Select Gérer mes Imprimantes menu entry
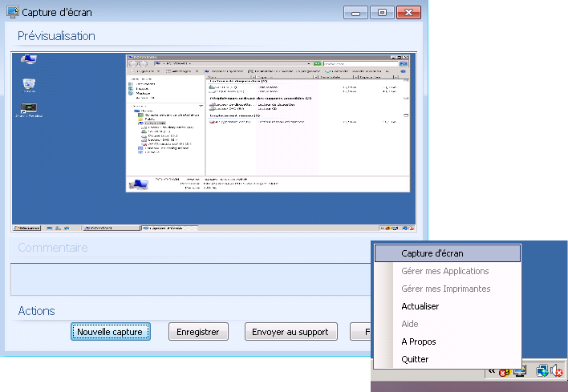568x392 pixels. tap(448, 289)
